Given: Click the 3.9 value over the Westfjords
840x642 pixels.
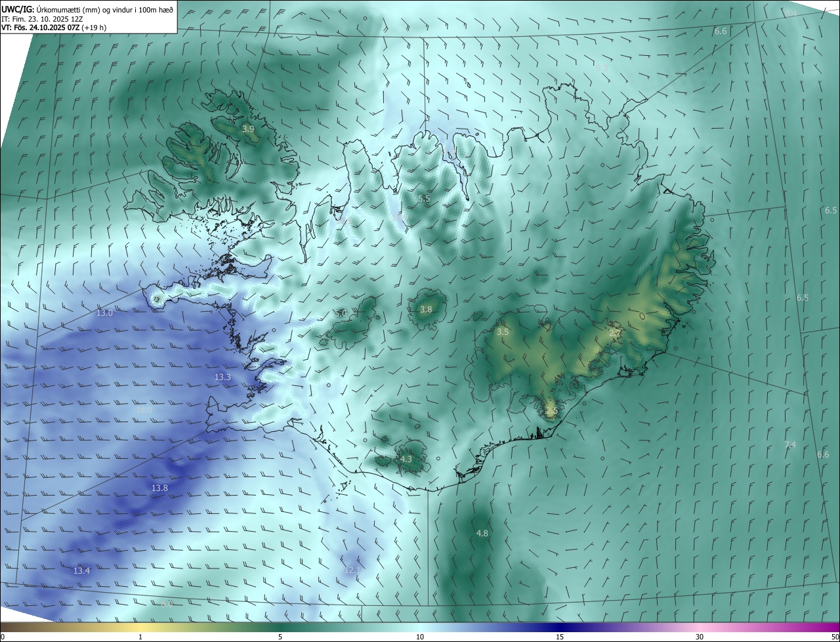Looking at the screenshot, I should [x=248, y=129].
